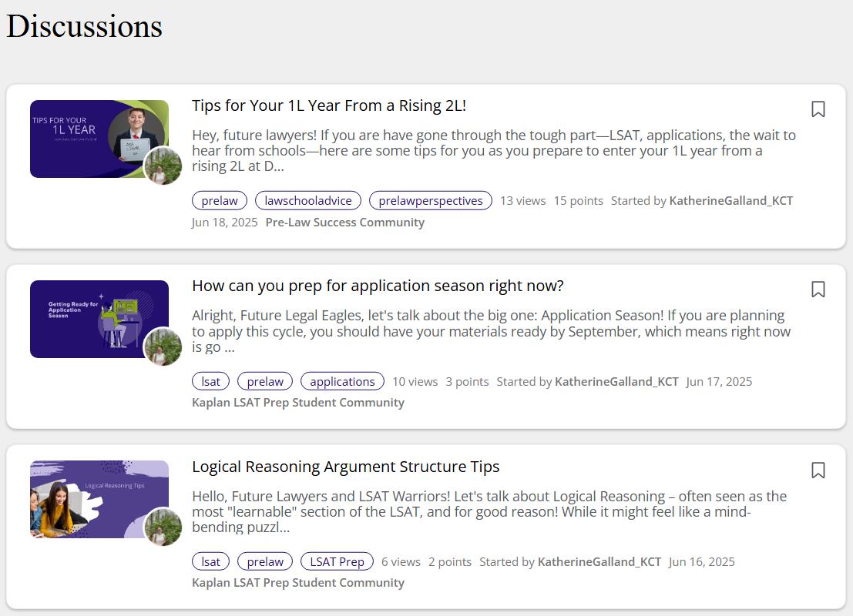Select the "prelawperspectives" tag
Viewport: 853px width, 616px height.
430,200
